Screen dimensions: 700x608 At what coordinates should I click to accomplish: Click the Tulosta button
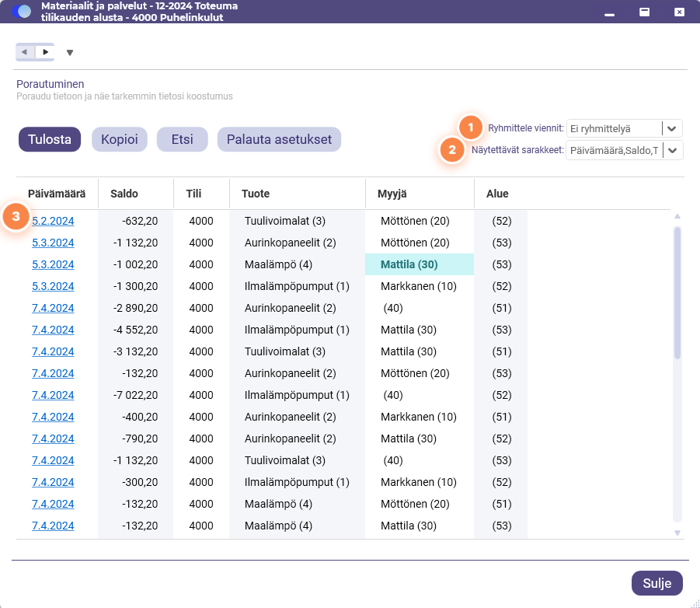click(x=50, y=139)
